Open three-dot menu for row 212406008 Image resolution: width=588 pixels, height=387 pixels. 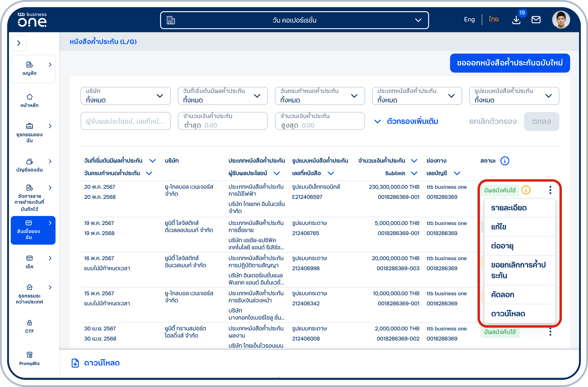(x=550, y=332)
